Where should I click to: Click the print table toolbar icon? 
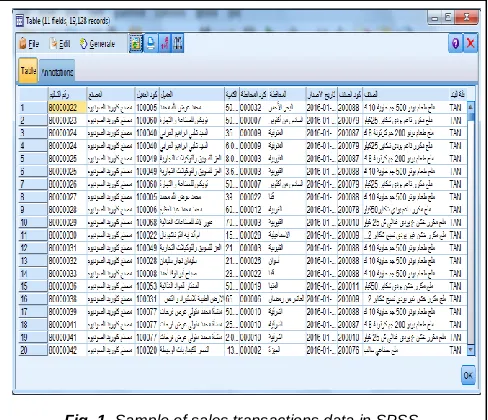click(x=151, y=44)
